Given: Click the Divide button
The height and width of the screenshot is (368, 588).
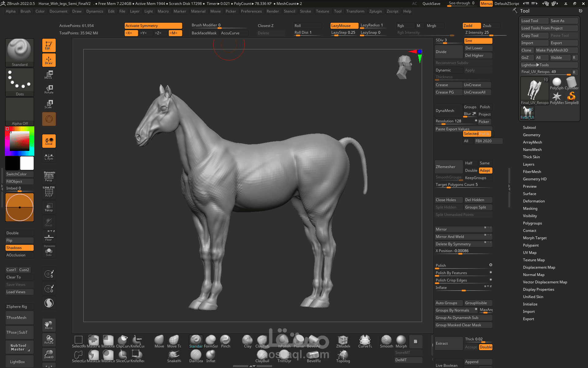Looking at the screenshot, I should pos(448,52).
